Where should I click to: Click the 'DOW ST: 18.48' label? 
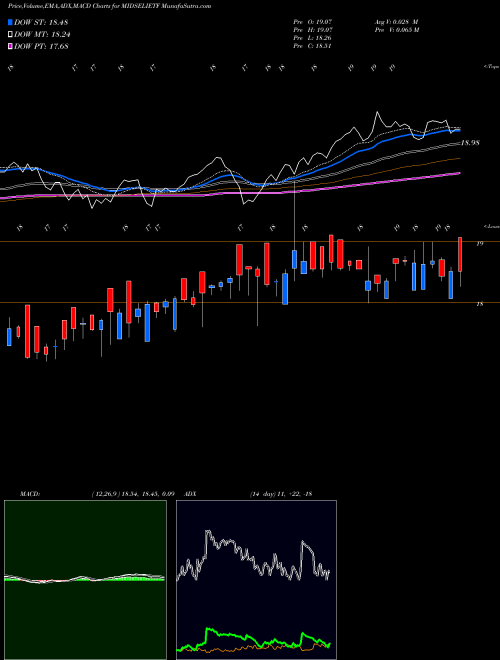(x=41, y=22)
